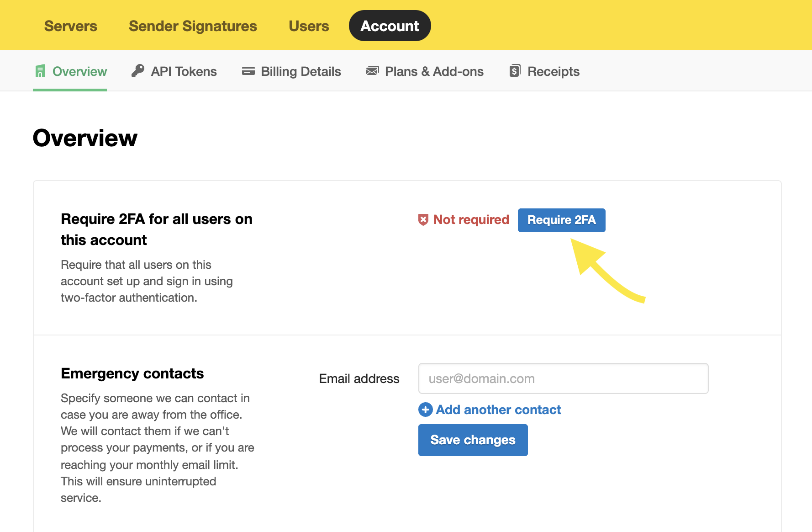Click the Billing Details card icon
This screenshot has width=812, height=532.
(x=248, y=71)
